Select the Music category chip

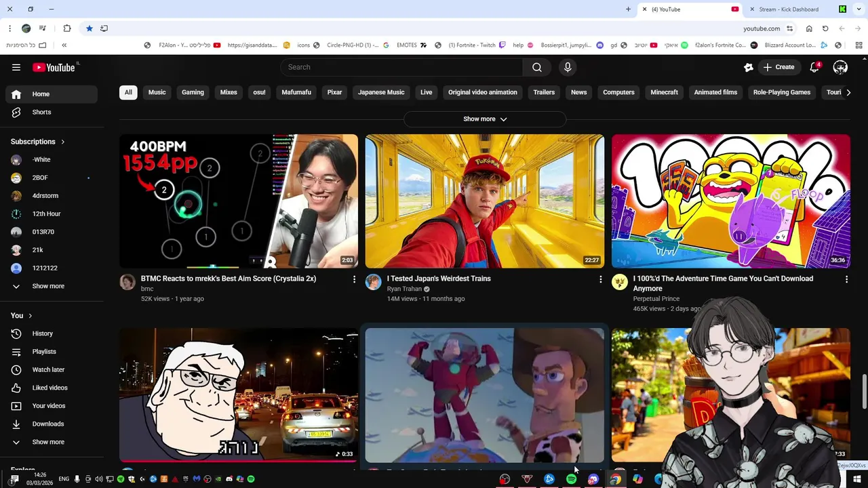coord(157,92)
